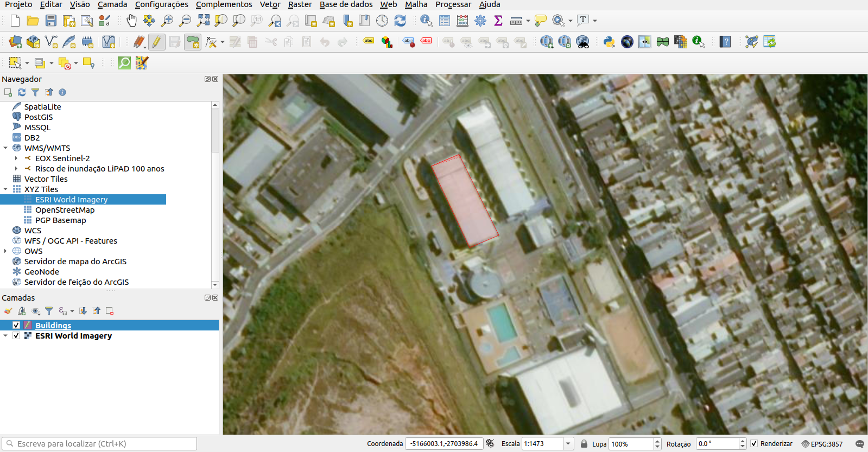Open the Statistical Summary sigma icon
The height and width of the screenshot is (452, 868).
(x=498, y=21)
